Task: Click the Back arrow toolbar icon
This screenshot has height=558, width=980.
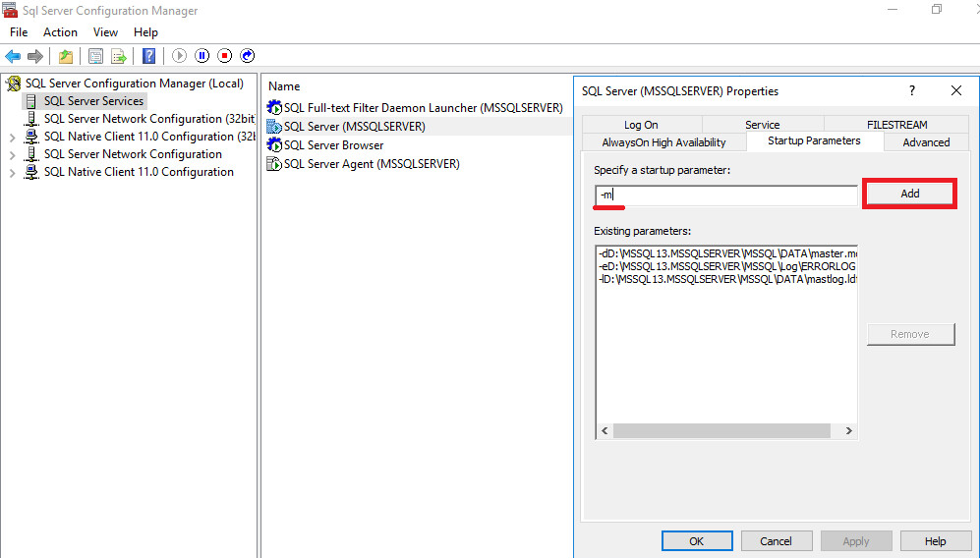Action: pyautogui.click(x=13, y=56)
